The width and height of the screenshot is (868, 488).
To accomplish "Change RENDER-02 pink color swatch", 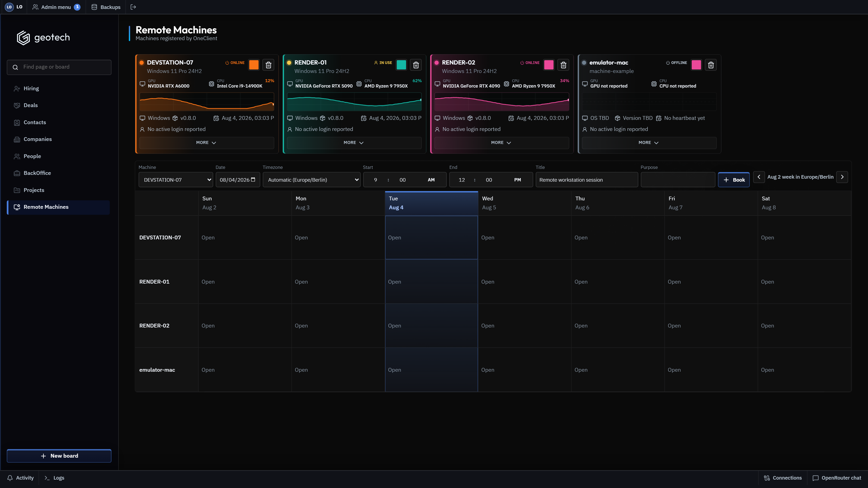I will [549, 65].
